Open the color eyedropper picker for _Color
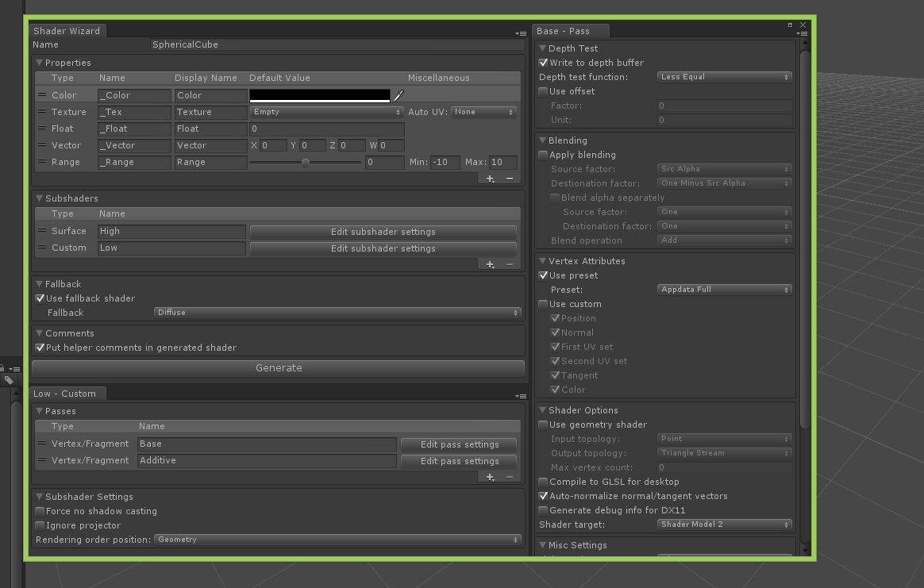 [398, 95]
